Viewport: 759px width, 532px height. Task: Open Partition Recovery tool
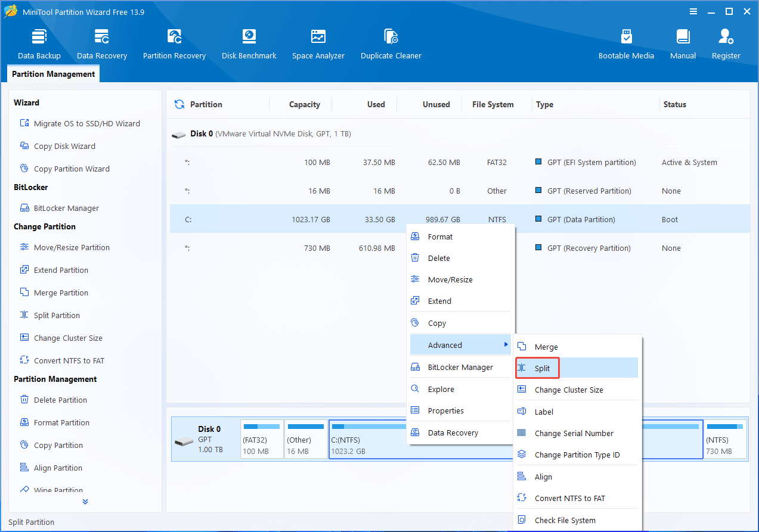(x=174, y=44)
